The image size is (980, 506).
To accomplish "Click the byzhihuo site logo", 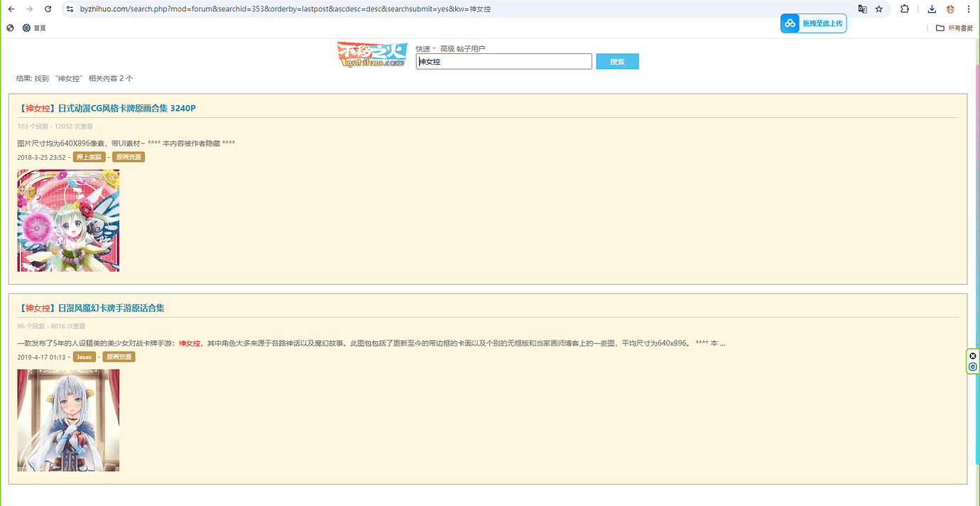I will tap(371, 55).
